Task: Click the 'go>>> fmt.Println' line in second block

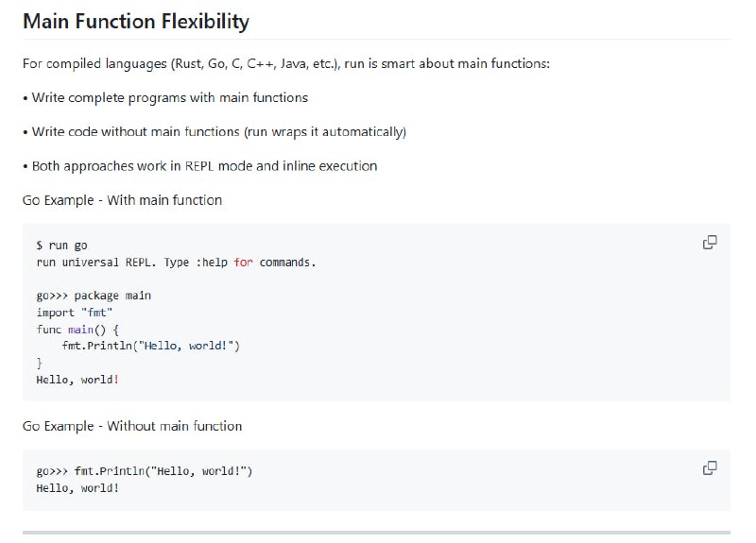Action: pyautogui.click(x=144, y=470)
